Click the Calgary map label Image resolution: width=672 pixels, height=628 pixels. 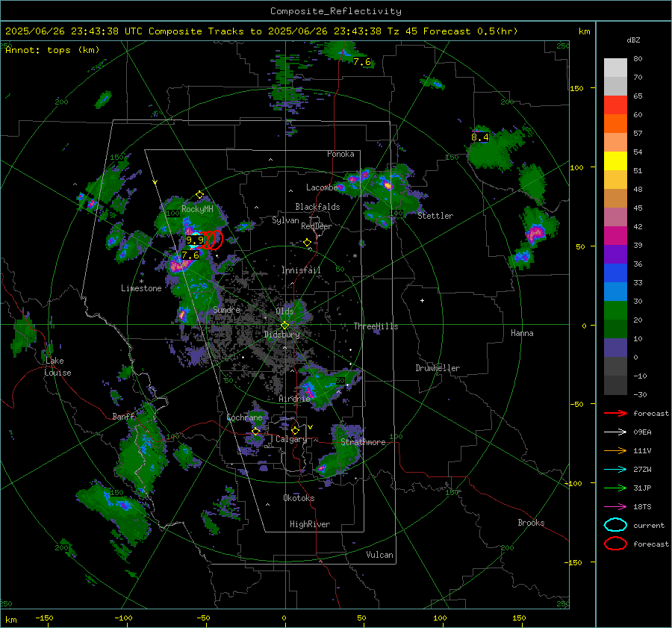pos(291,439)
